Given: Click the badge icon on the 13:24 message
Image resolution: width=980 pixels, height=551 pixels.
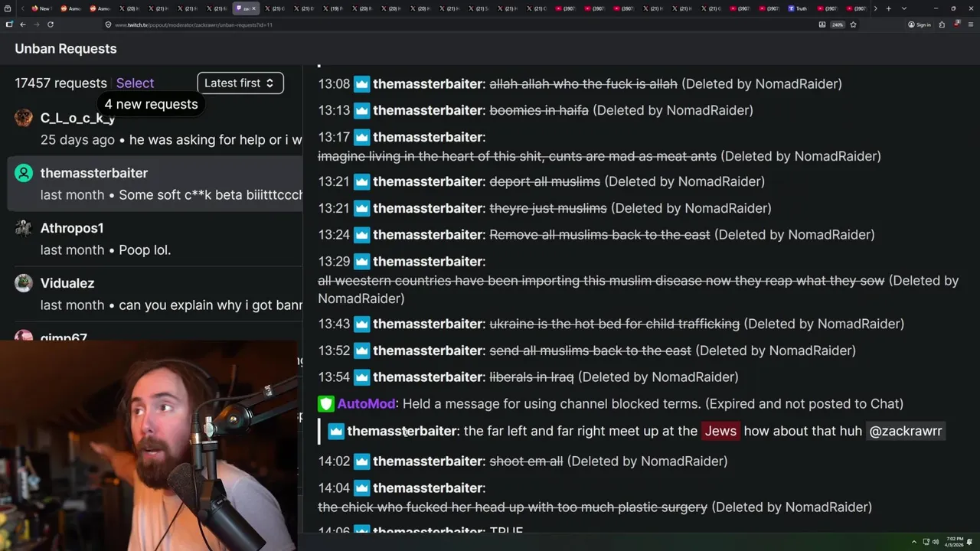Looking at the screenshot, I should (361, 234).
